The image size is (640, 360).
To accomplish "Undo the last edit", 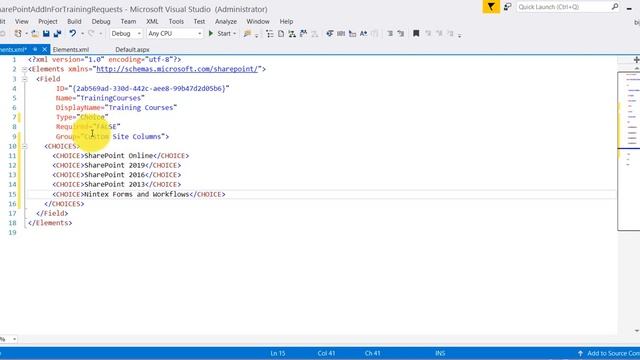I will point(72,33).
